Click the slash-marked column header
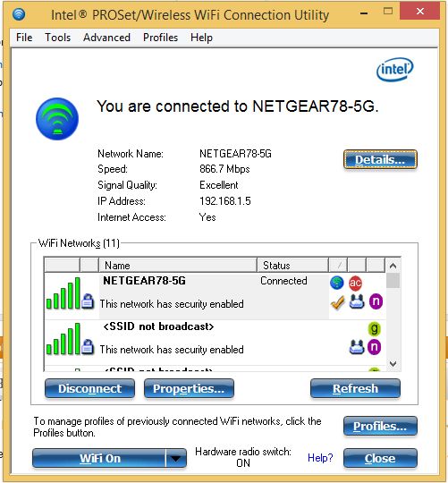The image size is (448, 483). [x=338, y=266]
